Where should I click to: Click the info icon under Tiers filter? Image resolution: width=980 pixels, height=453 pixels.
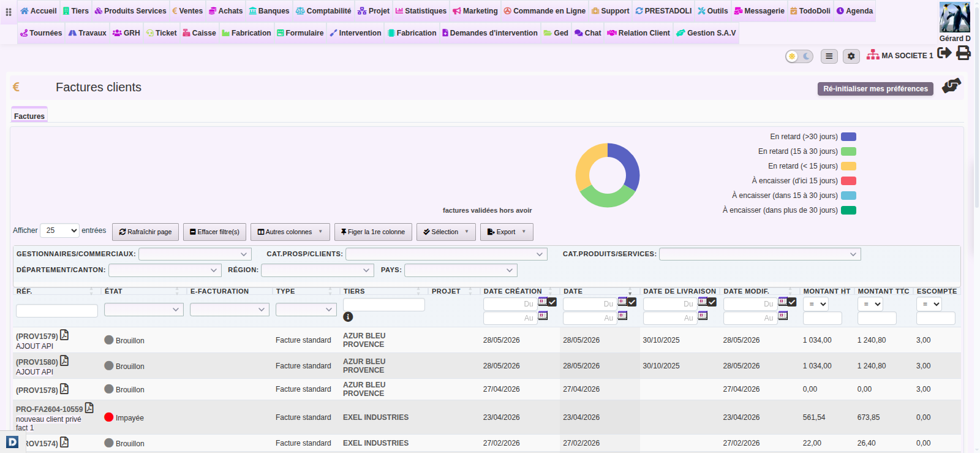tap(348, 317)
